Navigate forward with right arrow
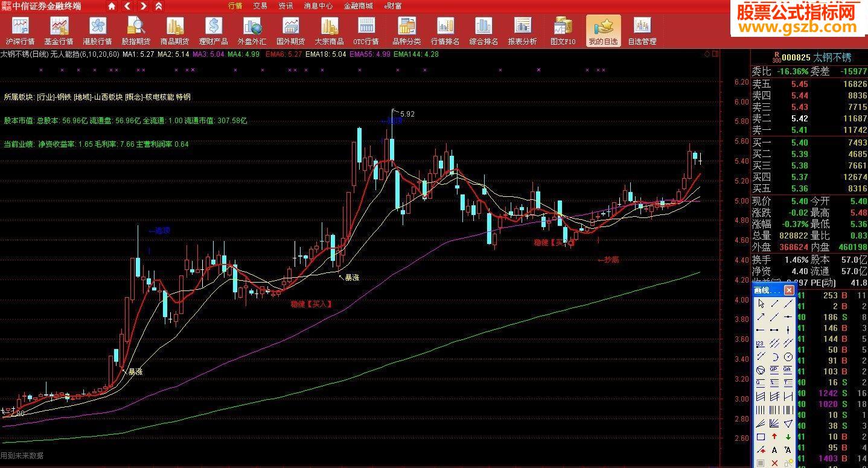This screenshot has height=468, width=868. coord(142,6)
